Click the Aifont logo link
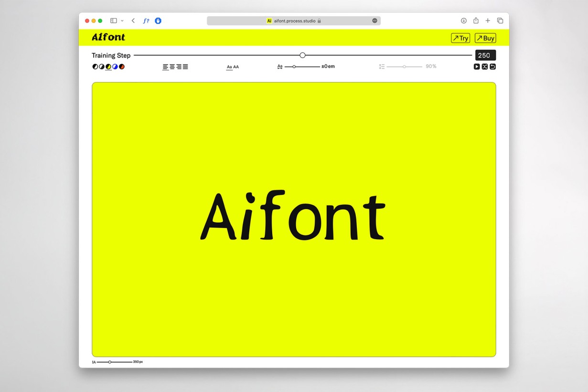This screenshot has height=392, width=588. point(108,37)
